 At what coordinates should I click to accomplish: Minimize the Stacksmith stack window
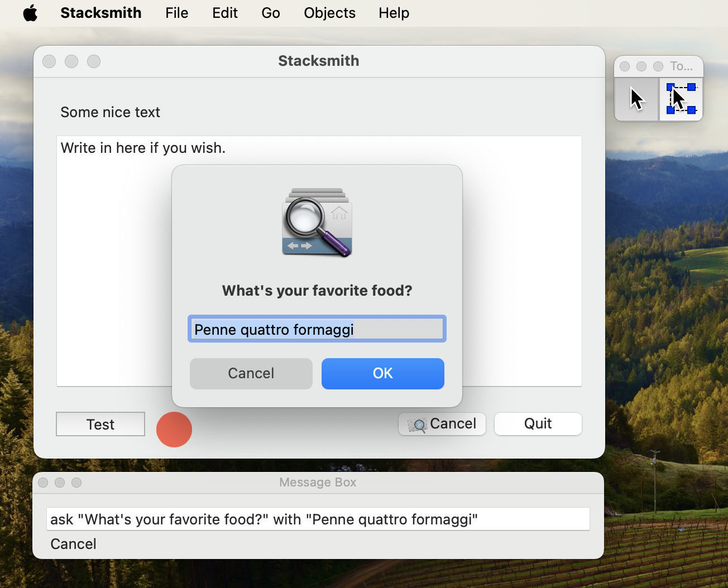(71, 61)
